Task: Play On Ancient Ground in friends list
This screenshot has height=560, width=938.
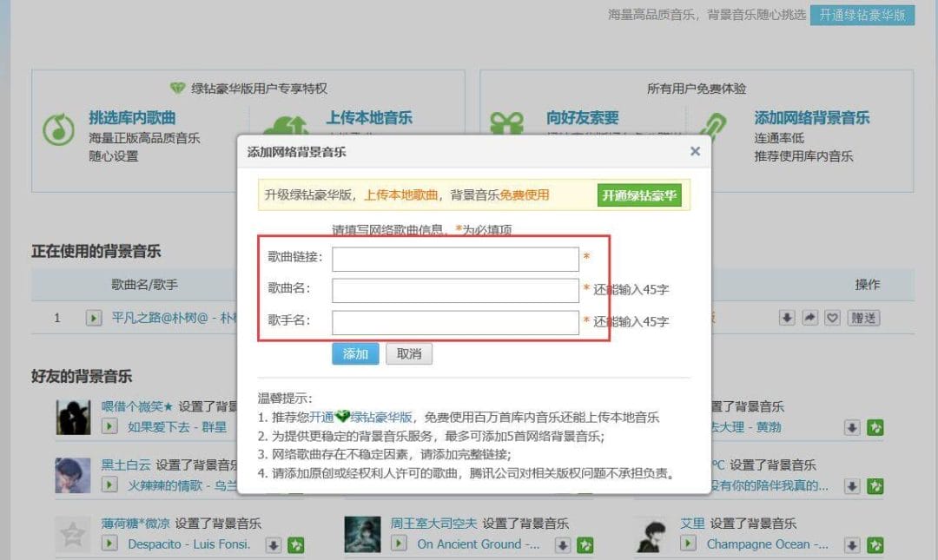Action: click(398, 544)
